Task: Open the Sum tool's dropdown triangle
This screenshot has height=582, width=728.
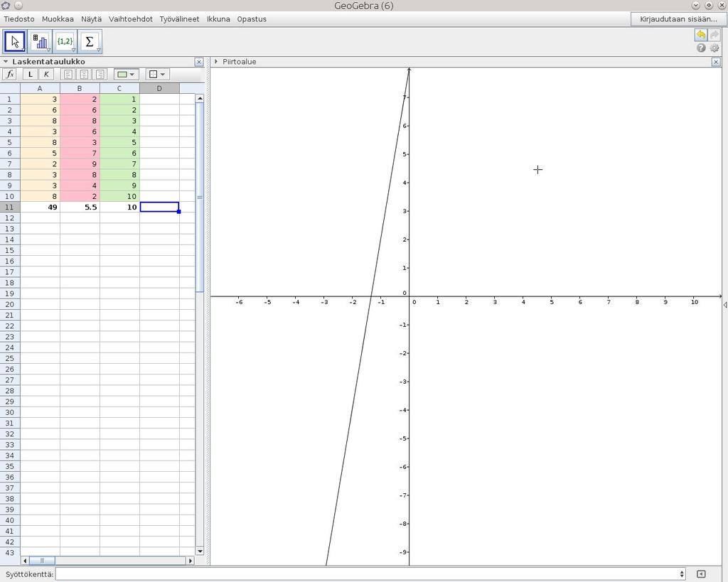Action: 98,50
